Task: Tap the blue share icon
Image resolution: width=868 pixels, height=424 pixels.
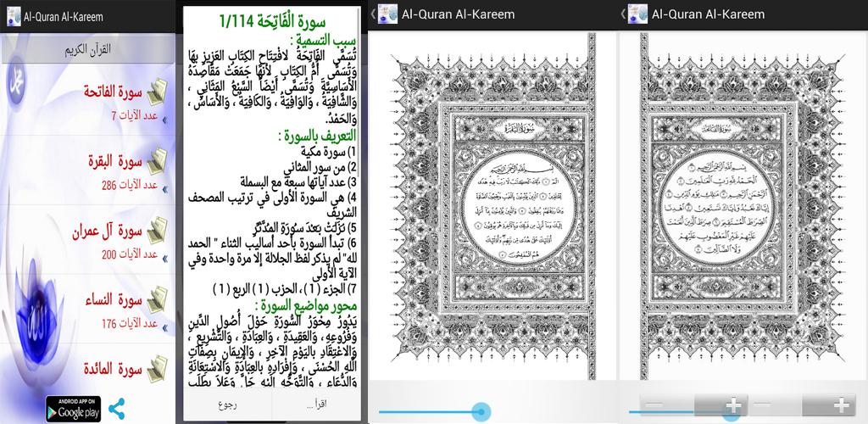Action: (116, 409)
